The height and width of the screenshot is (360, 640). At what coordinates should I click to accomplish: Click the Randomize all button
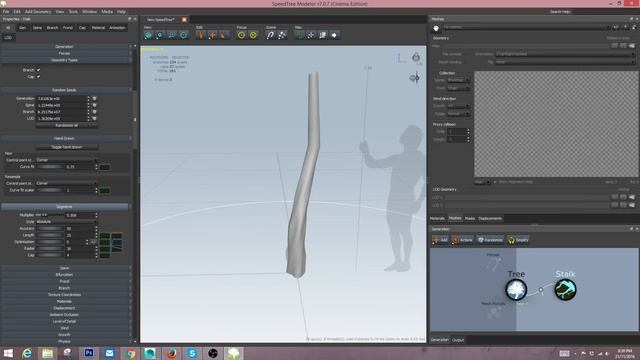[x=67, y=125]
